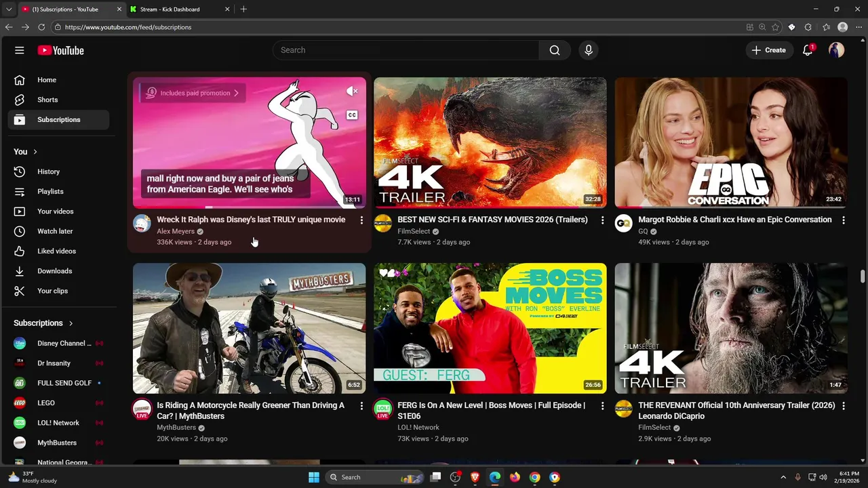Open the account avatar menu

[x=836, y=50]
